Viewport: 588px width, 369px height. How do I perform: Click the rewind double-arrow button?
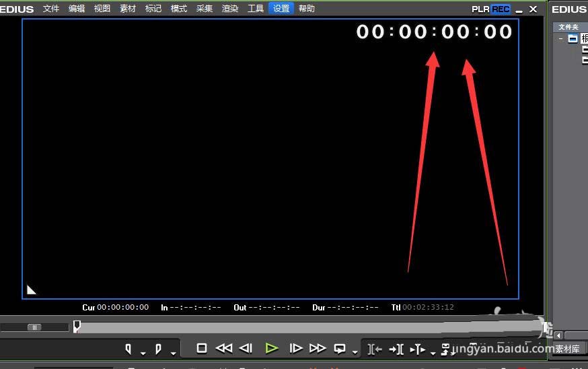click(x=224, y=348)
